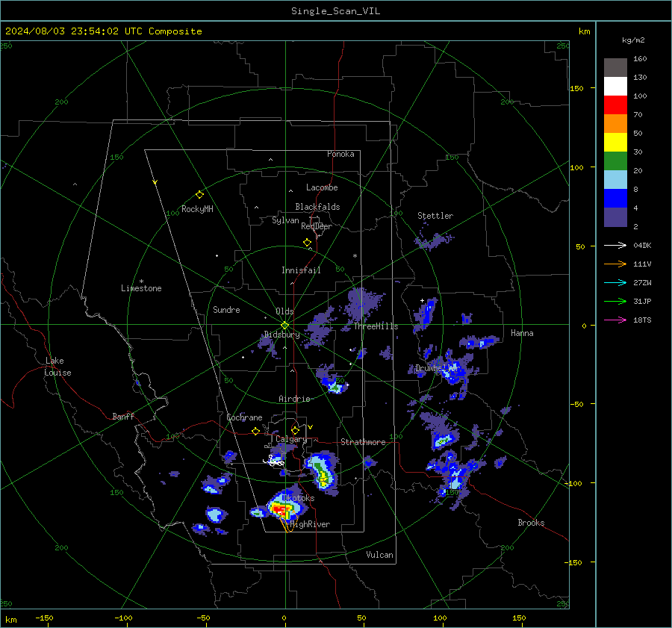This screenshot has width=672, height=628.
Task: Click the Single_Scan_VIL title
Action: point(335,11)
